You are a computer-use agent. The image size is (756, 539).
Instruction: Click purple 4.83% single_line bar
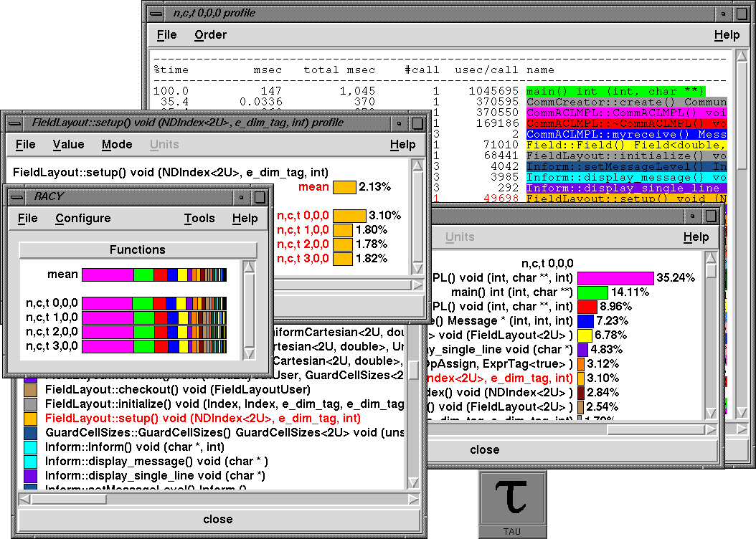pos(582,350)
